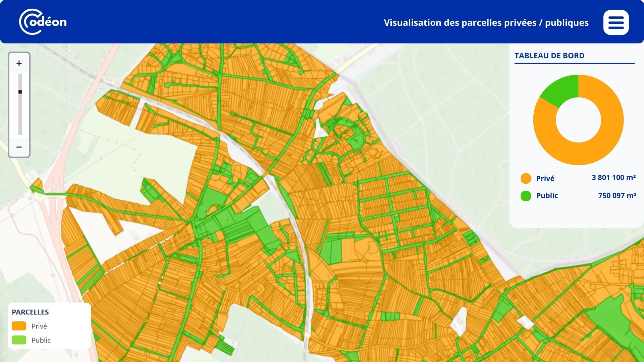This screenshot has width=644, height=362.
Task: Click the value '3 801 100 m²'
Action: click(614, 178)
